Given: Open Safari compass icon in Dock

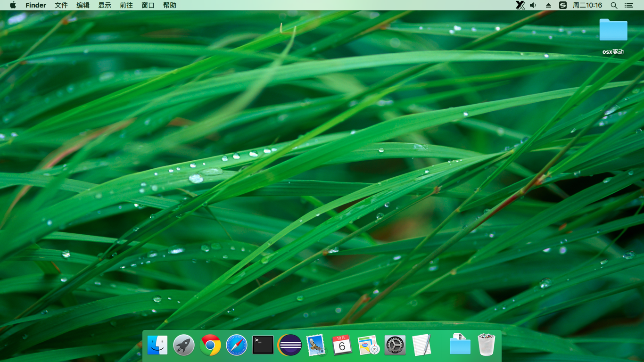Looking at the screenshot, I should pos(237,345).
